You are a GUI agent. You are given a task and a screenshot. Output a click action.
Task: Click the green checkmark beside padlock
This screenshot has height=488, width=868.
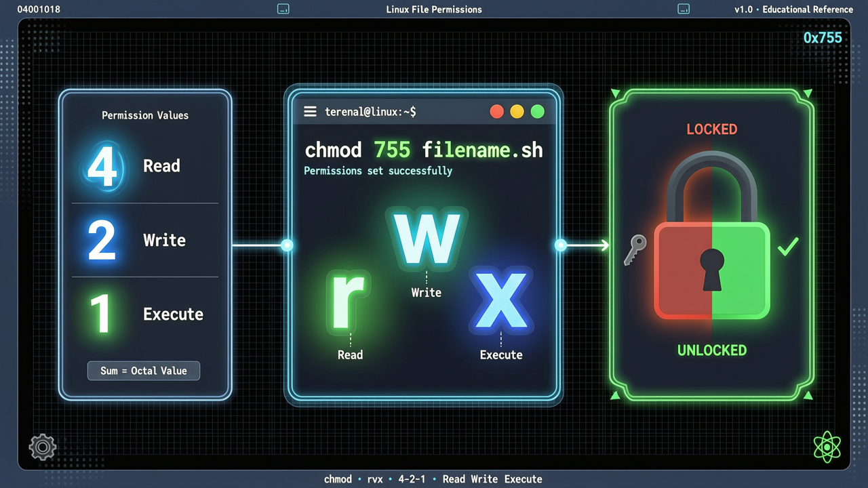(x=788, y=246)
